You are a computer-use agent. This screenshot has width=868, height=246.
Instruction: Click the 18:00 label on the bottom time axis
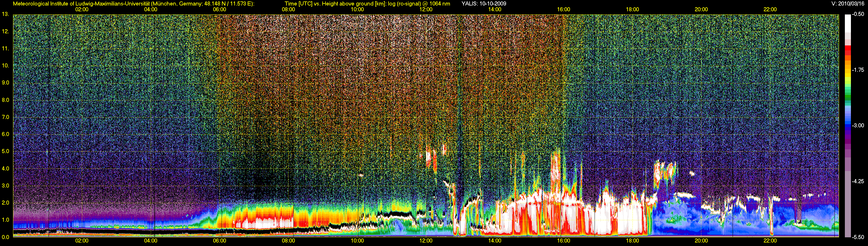click(632, 241)
